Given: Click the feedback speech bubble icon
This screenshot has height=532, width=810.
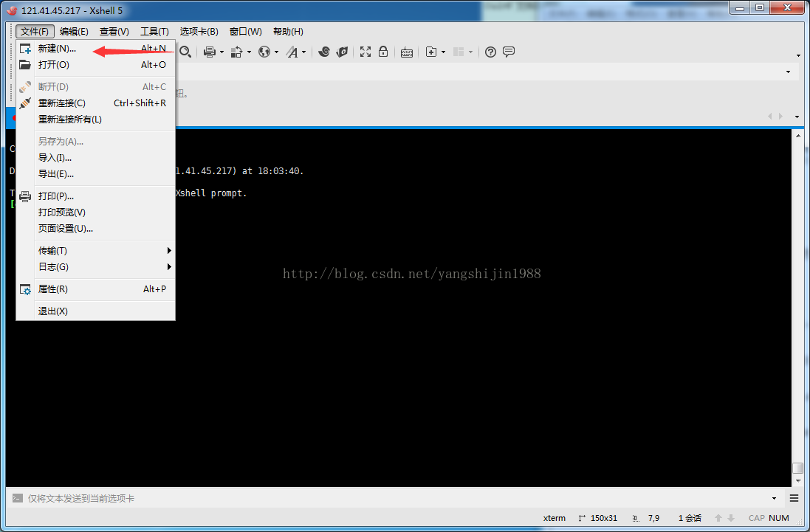Looking at the screenshot, I should [x=508, y=52].
